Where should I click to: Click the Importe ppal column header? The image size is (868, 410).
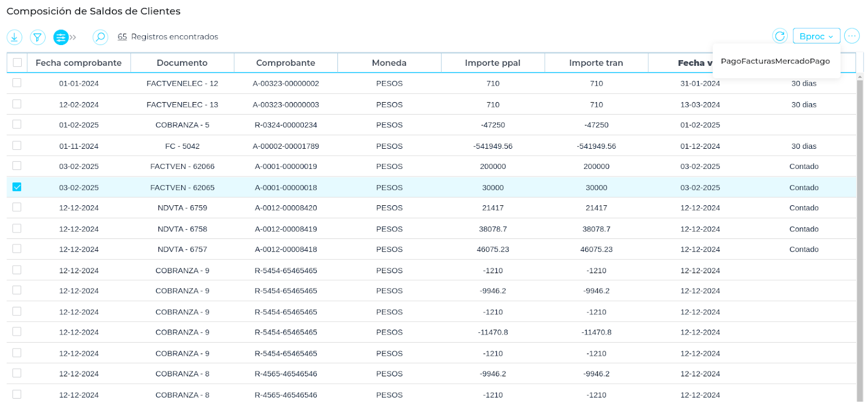click(x=492, y=63)
